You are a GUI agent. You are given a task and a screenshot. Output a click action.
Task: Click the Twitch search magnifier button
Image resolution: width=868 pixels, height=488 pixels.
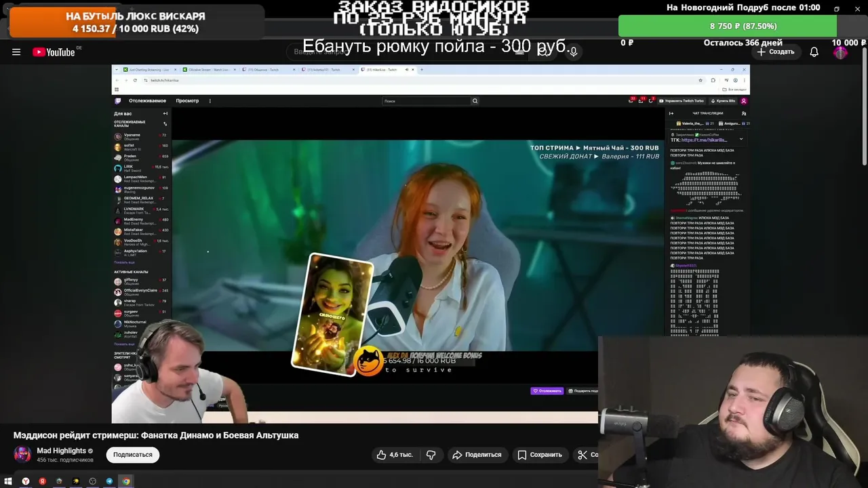(x=475, y=101)
